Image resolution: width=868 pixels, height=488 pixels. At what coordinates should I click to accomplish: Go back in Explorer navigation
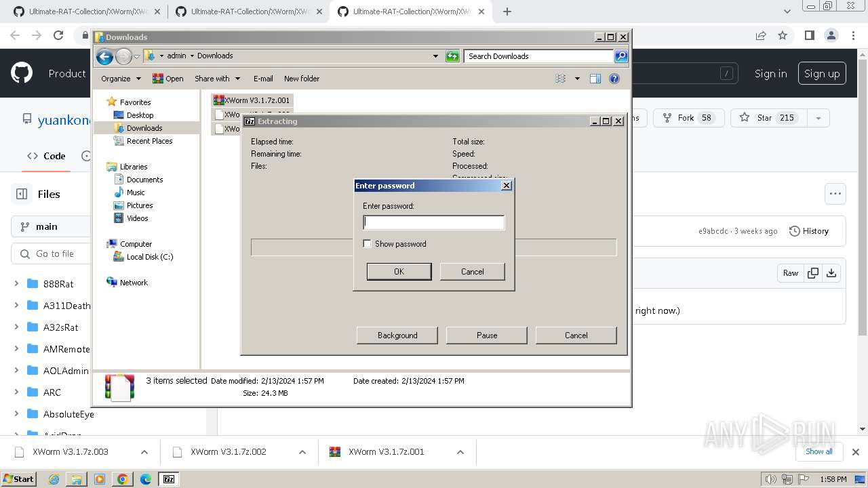tap(104, 56)
